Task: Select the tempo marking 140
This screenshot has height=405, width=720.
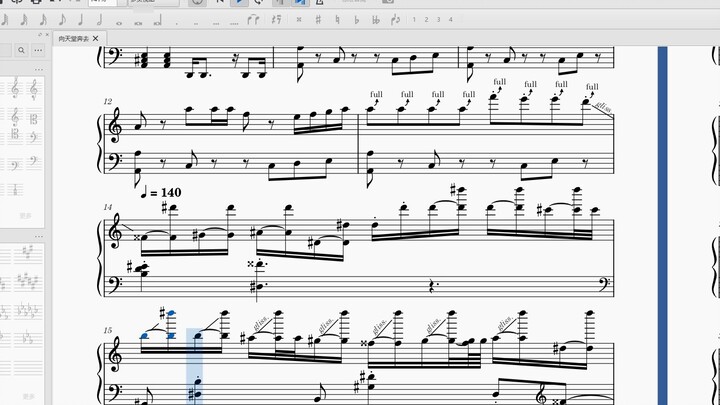Action: point(161,192)
